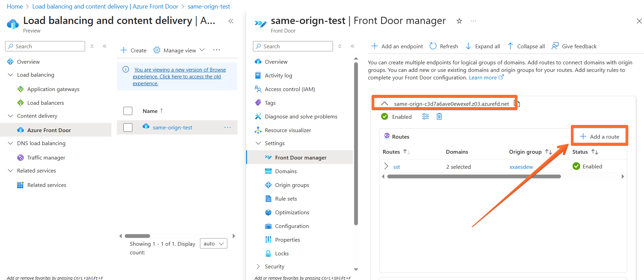The width and height of the screenshot is (644, 280).
Task: Click the Refresh icon in toolbar
Action: tap(433, 46)
